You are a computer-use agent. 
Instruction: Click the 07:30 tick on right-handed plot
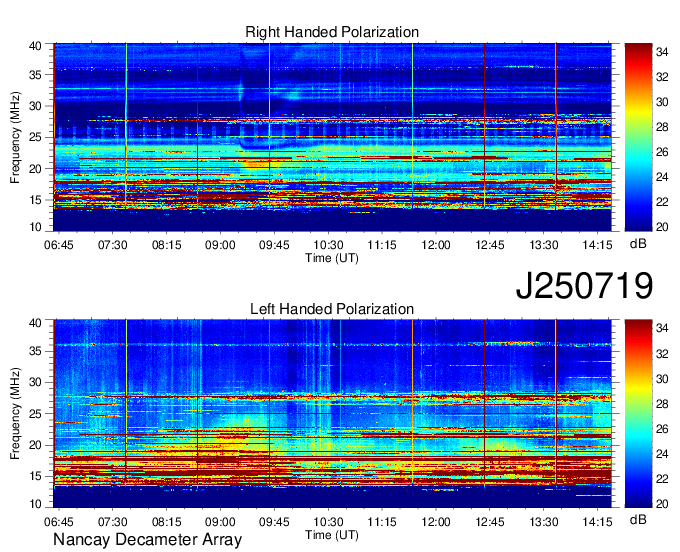tap(112, 245)
